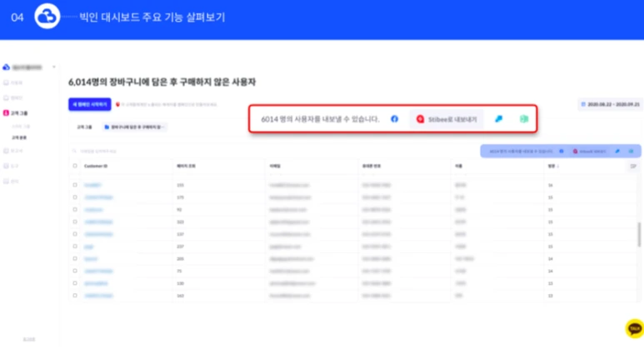Check the row with 237 page views
The image size is (644, 359).
click(x=75, y=247)
